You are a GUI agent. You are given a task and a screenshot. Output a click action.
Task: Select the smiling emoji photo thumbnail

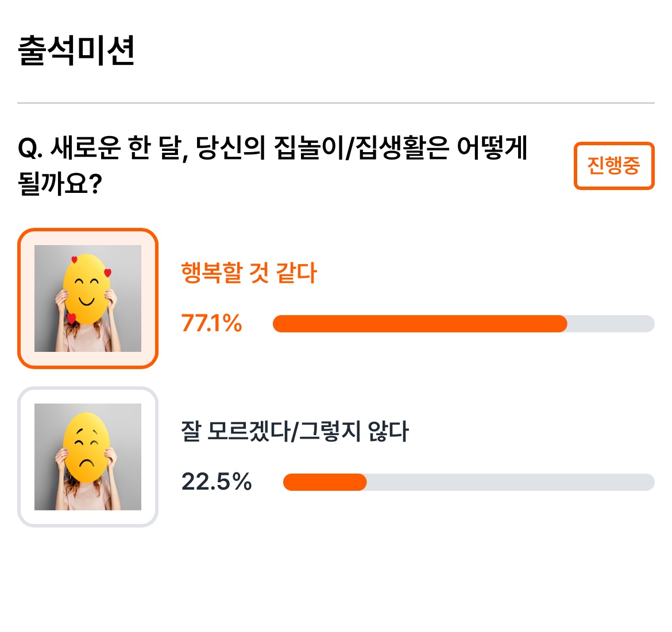point(88,298)
